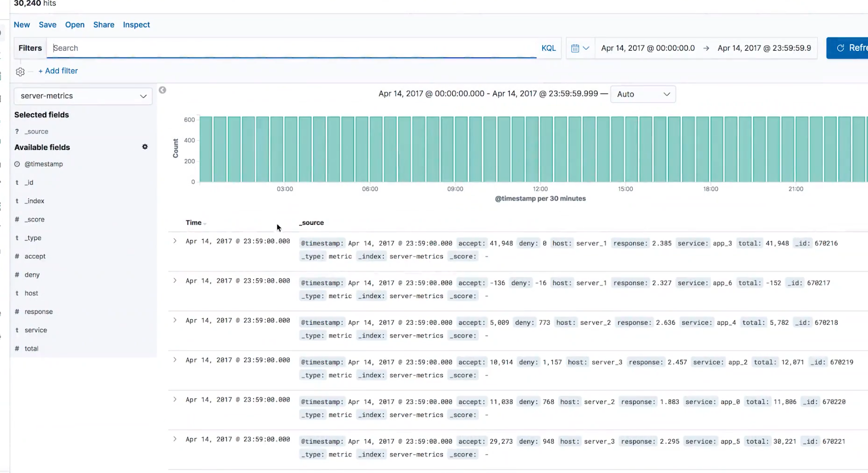Select the _type available field

pos(33,238)
